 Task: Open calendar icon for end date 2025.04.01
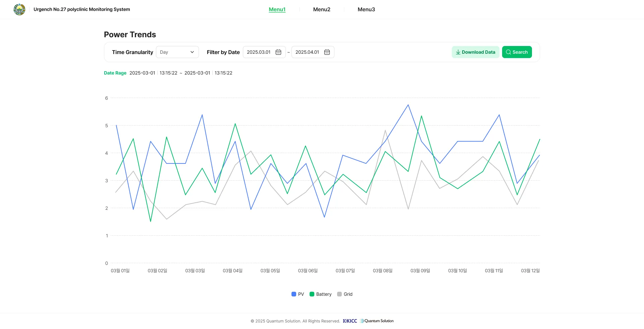click(327, 52)
